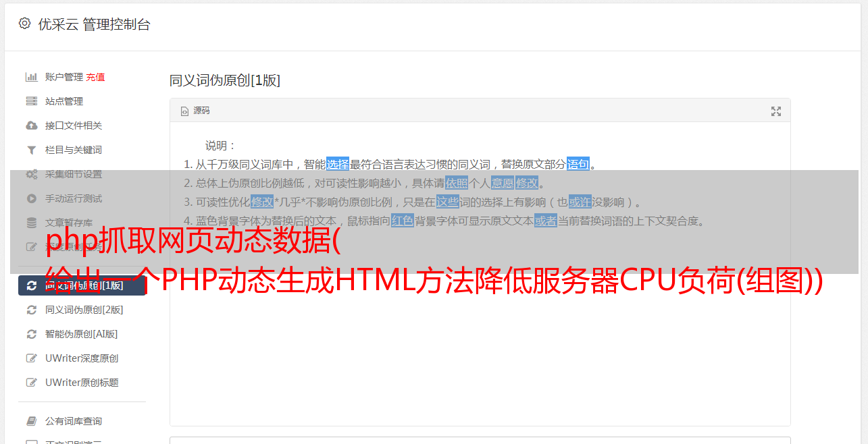This screenshot has height=444, width=868.
Task: Click the gear icon beside 优采云 管理控制台
Action: [x=25, y=24]
